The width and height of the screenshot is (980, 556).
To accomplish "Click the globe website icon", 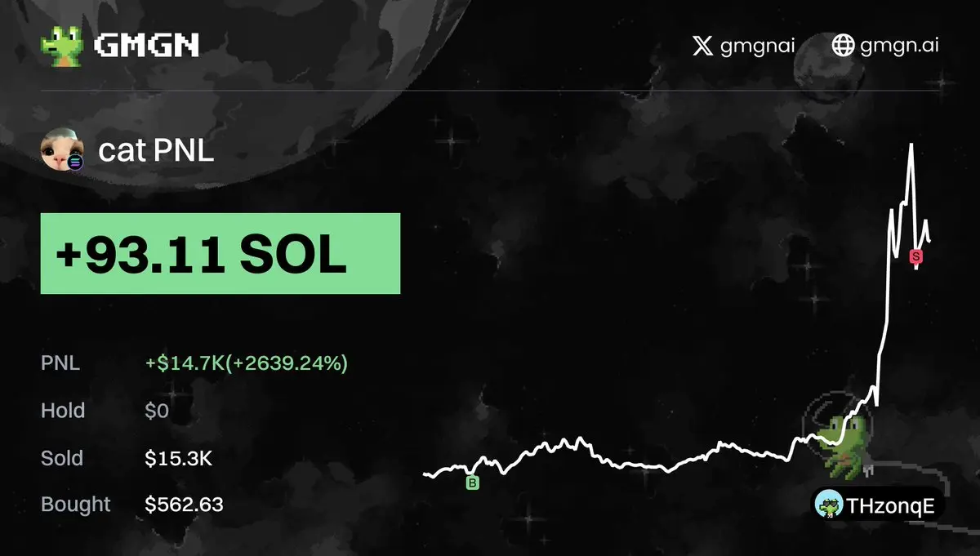I will pos(843,45).
